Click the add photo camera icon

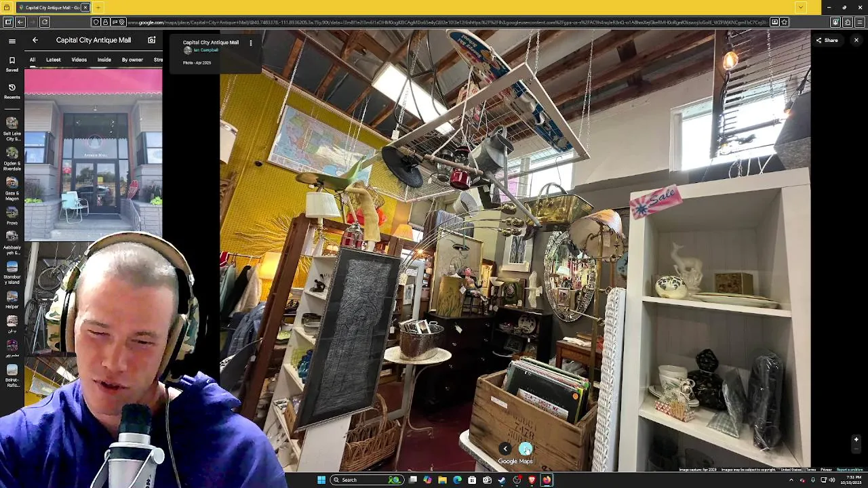pyautogui.click(x=152, y=40)
